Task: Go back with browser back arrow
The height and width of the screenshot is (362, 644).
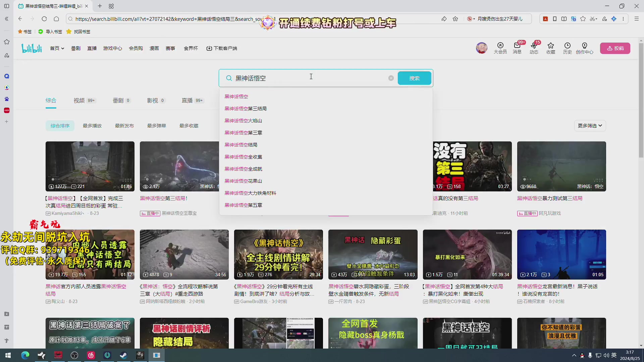Action: click(x=20, y=19)
